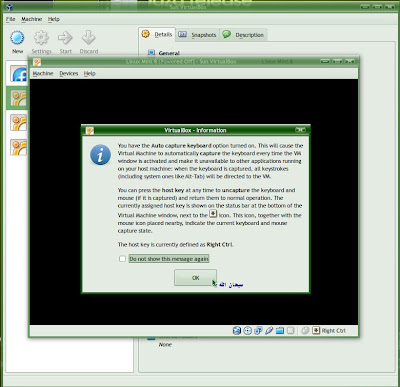
Task: Switch to the Description tab
Action: pyautogui.click(x=243, y=35)
